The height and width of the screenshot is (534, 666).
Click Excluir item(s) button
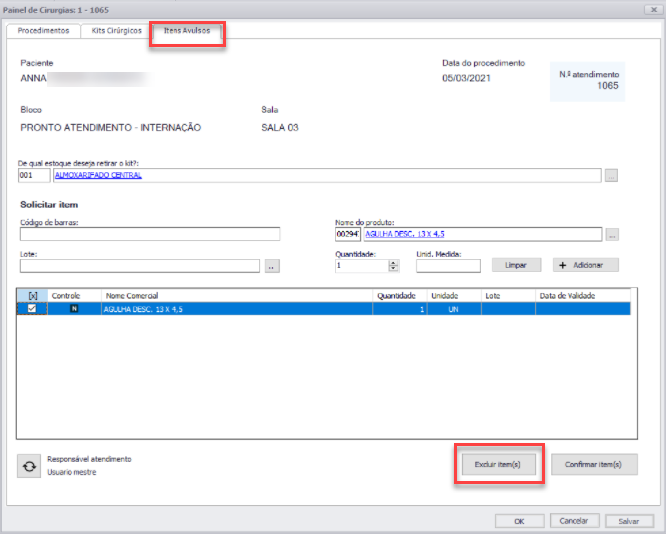point(498,464)
